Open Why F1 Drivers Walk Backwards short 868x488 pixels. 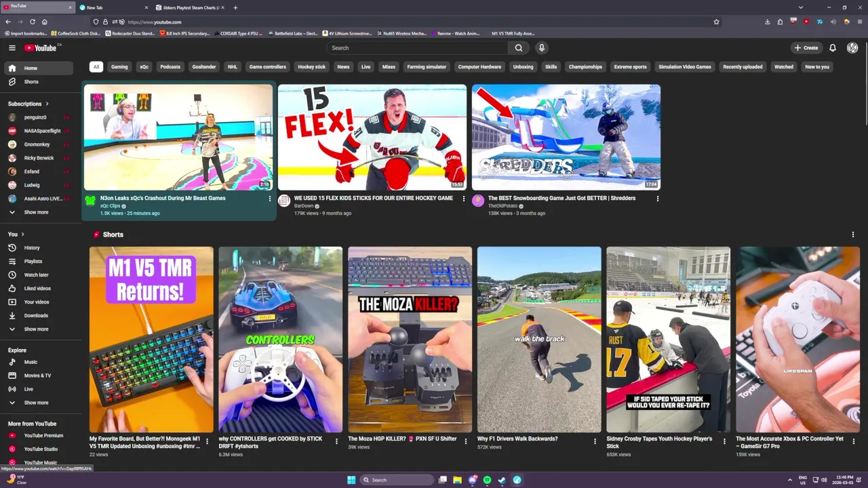click(x=539, y=340)
